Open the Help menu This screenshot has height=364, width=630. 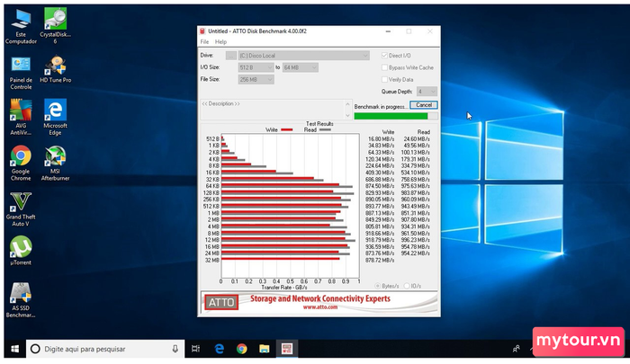click(220, 41)
